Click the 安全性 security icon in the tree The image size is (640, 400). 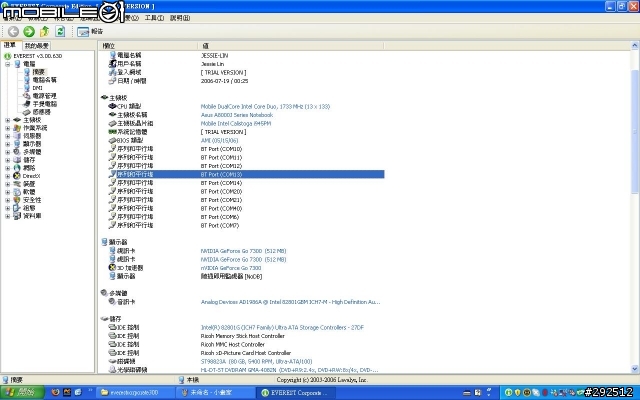[x=17, y=200]
